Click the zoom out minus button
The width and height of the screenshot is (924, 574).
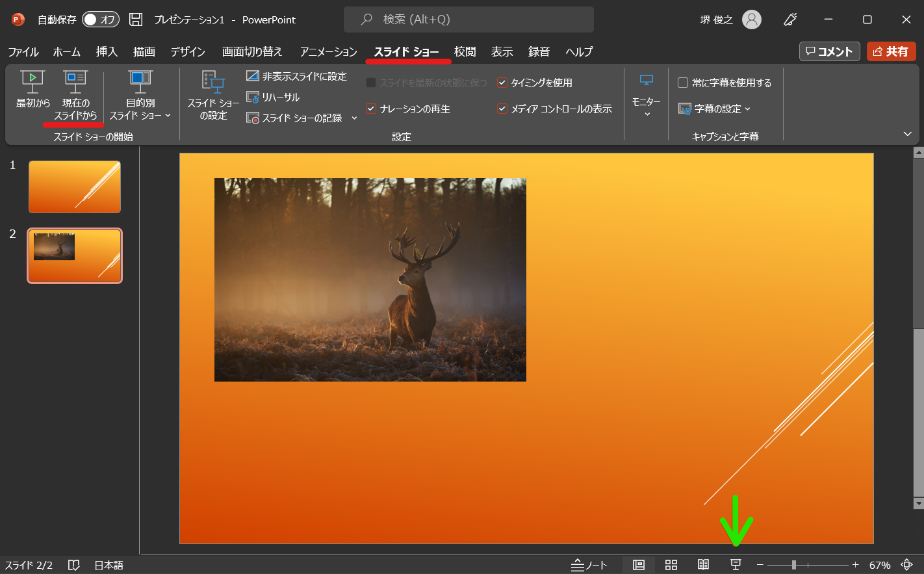(760, 565)
